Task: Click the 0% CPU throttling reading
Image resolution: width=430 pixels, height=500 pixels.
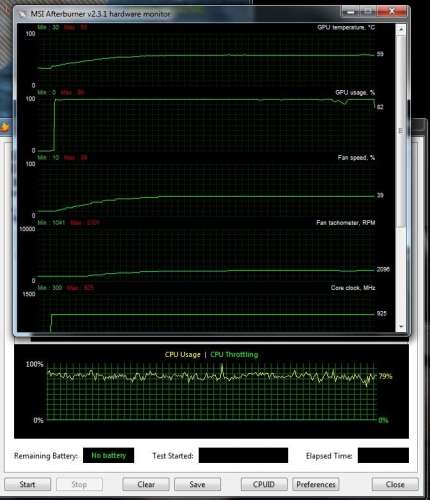Action: 383,420
